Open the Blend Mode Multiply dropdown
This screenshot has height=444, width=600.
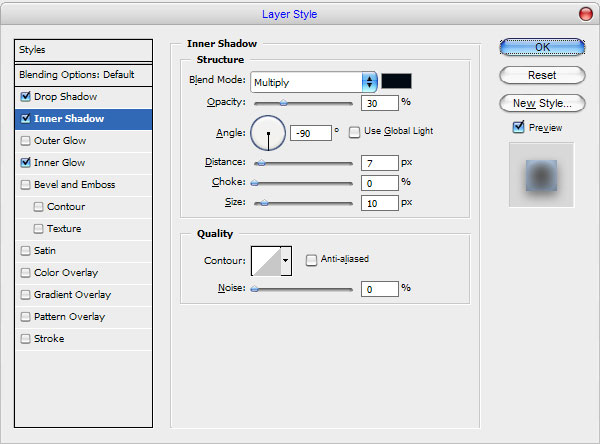(314, 82)
